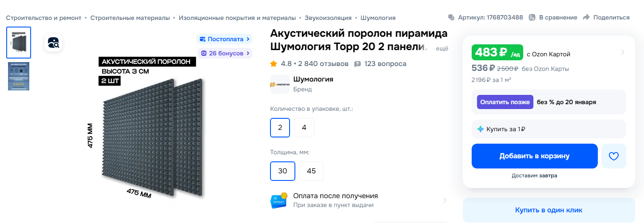Select the first product thumbnail

(19, 43)
